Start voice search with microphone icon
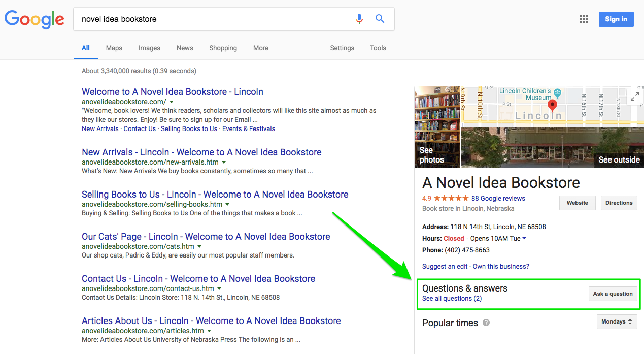This screenshot has width=644, height=354. pos(359,19)
